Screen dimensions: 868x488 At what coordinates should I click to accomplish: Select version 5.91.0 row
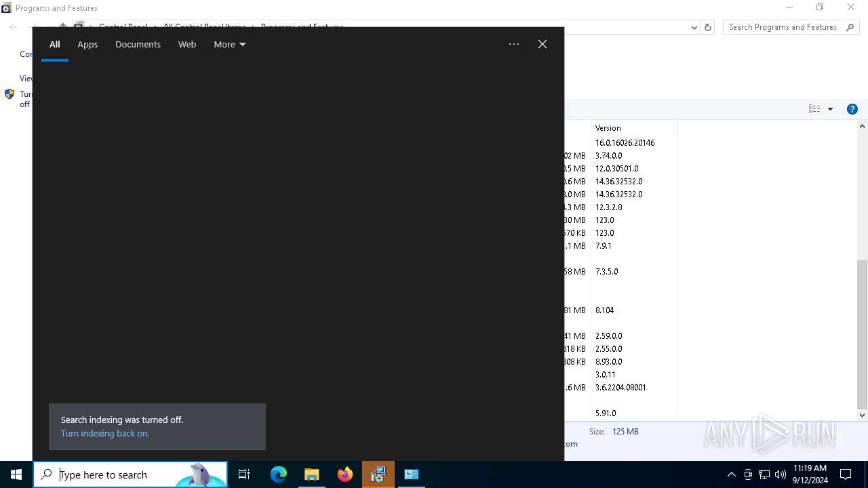click(606, 413)
